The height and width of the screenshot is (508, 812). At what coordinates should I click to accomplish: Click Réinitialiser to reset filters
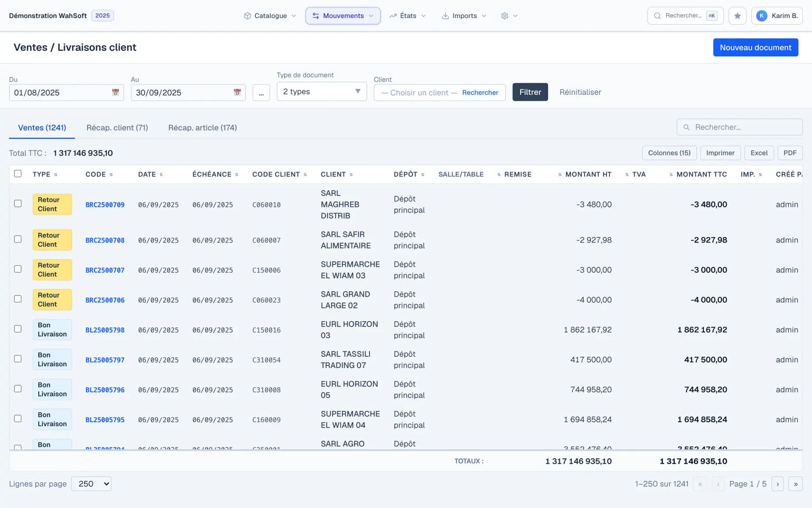[x=580, y=92]
